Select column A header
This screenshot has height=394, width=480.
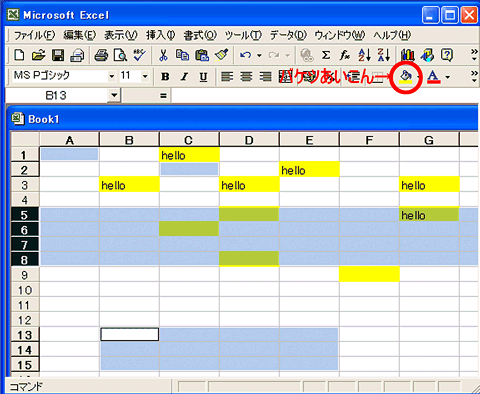point(69,140)
